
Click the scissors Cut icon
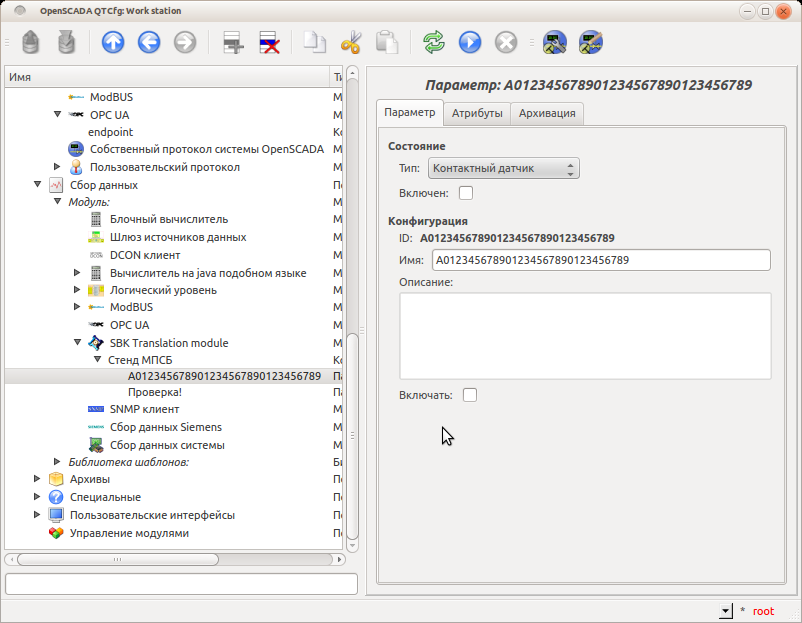coord(350,42)
